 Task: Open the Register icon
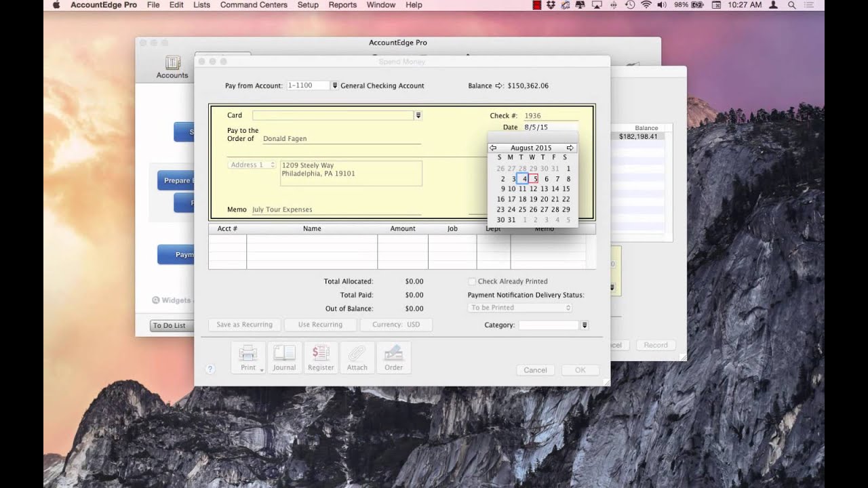[321, 357]
